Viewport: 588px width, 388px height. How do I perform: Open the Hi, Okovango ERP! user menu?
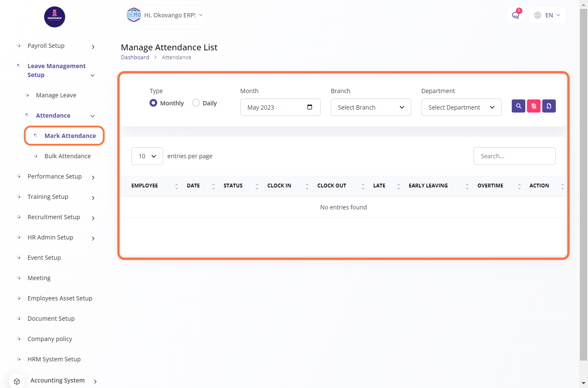pyautogui.click(x=165, y=15)
